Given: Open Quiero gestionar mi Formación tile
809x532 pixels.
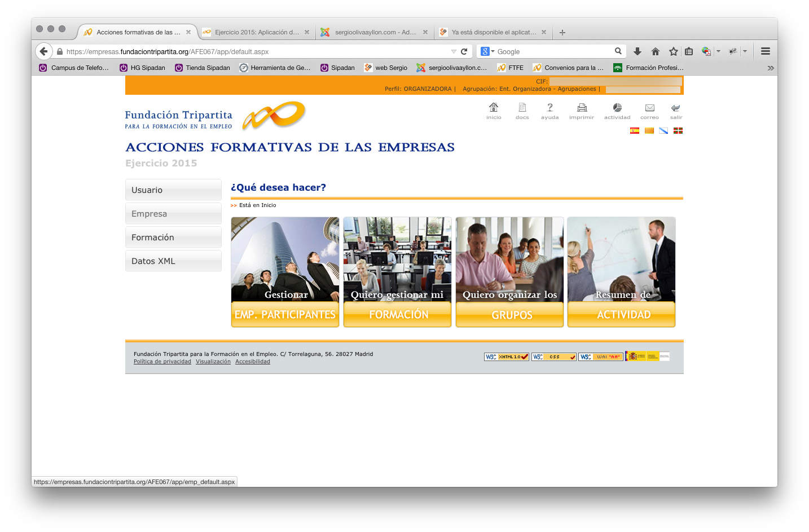Looking at the screenshot, I should [397, 272].
